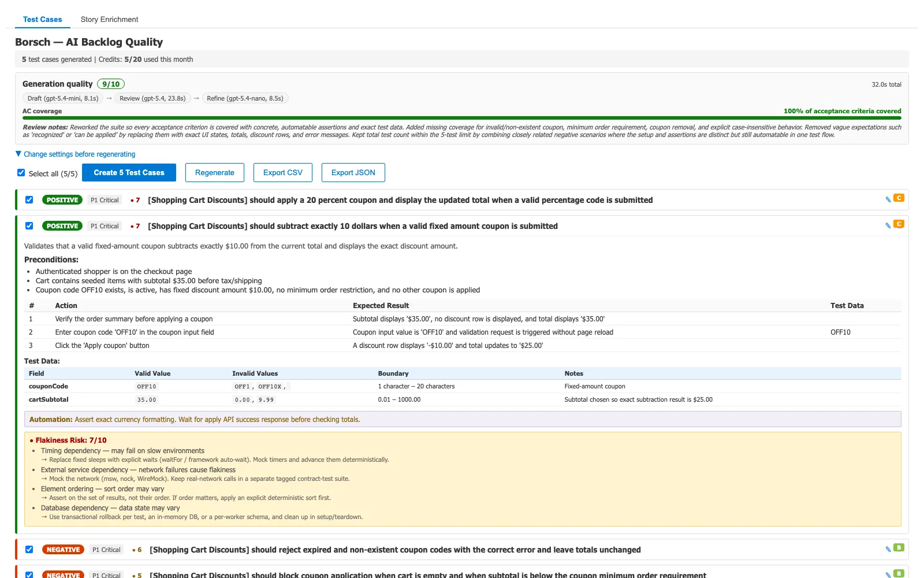Export test cases as CSV
The height and width of the screenshot is (578, 924).
pyautogui.click(x=283, y=172)
